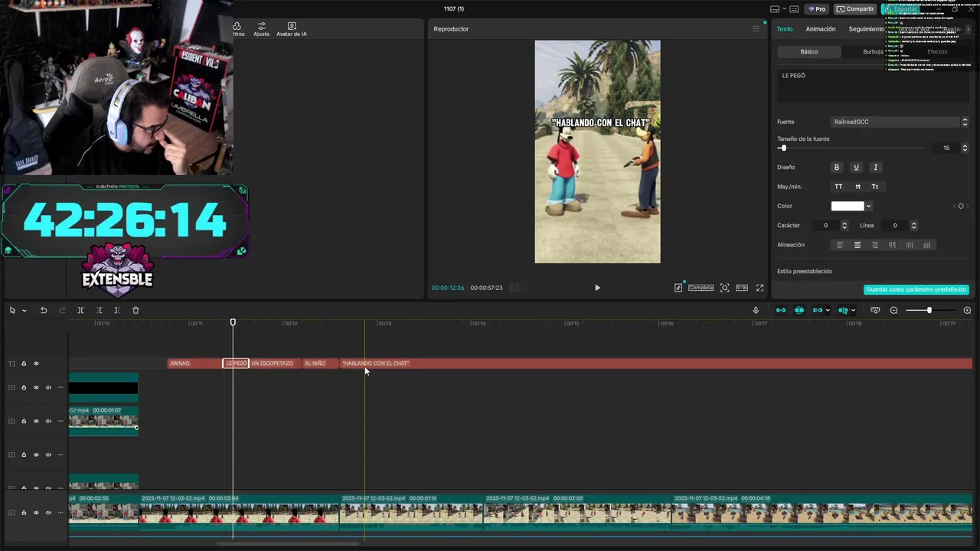Open the text Color dropdown arrow

[x=868, y=206]
